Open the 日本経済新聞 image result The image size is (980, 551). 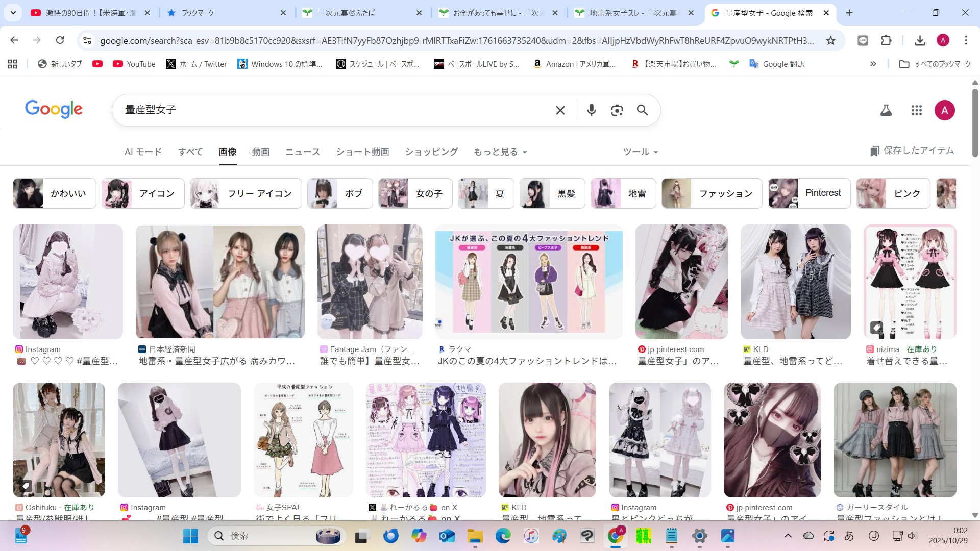point(220,282)
